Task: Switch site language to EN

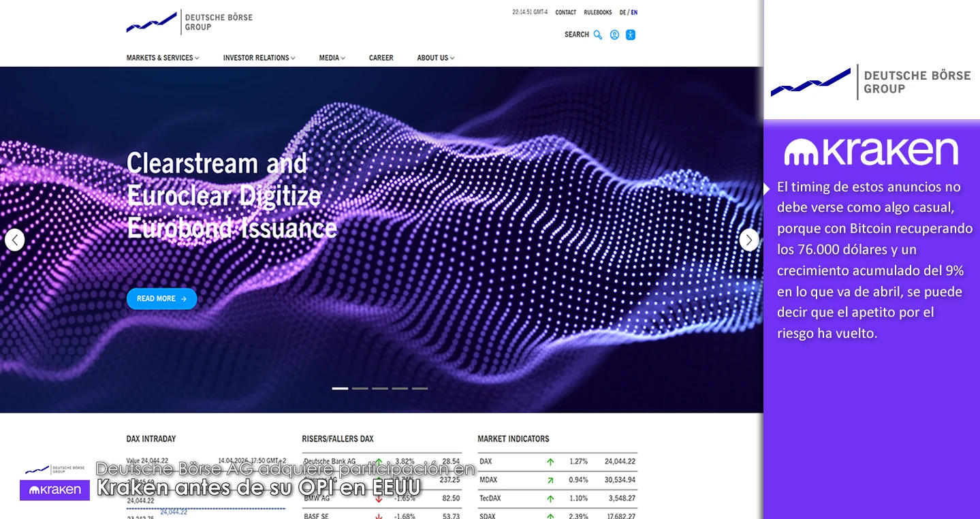Action: [634, 12]
